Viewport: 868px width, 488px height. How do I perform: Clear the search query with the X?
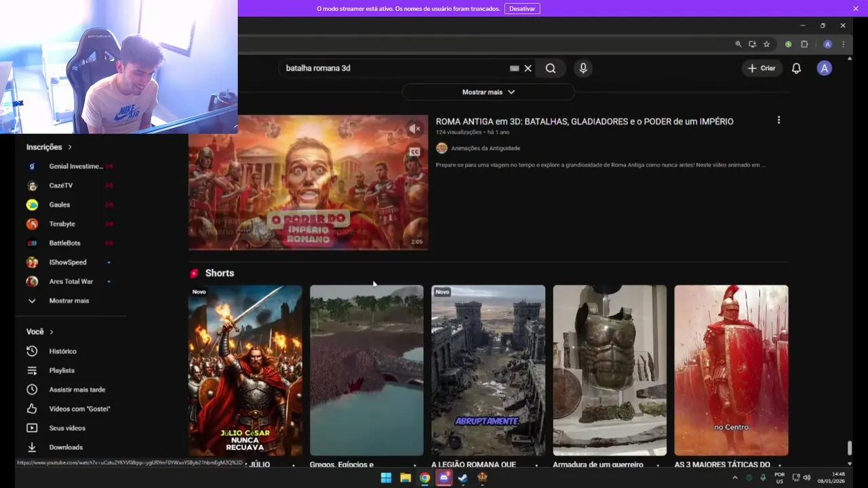click(528, 68)
